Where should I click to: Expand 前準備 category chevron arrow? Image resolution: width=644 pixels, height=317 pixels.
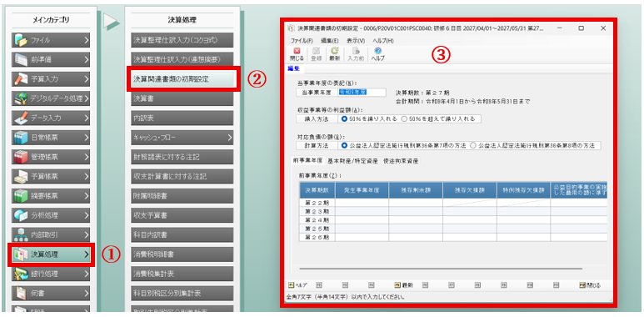click(87, 59)
